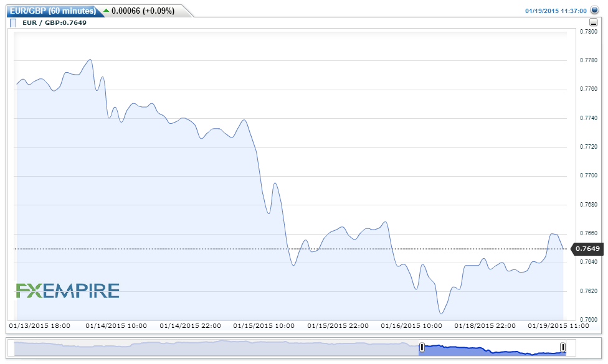608x364 pixels.
Task: Click the 01/19/2015 11:00 axis label
Action: tap(558, 325)
